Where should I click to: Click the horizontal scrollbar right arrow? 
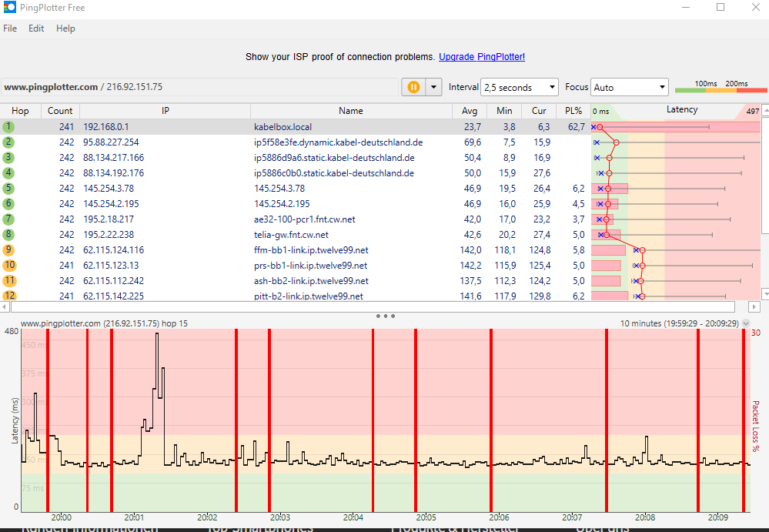[x=754, y=307]
